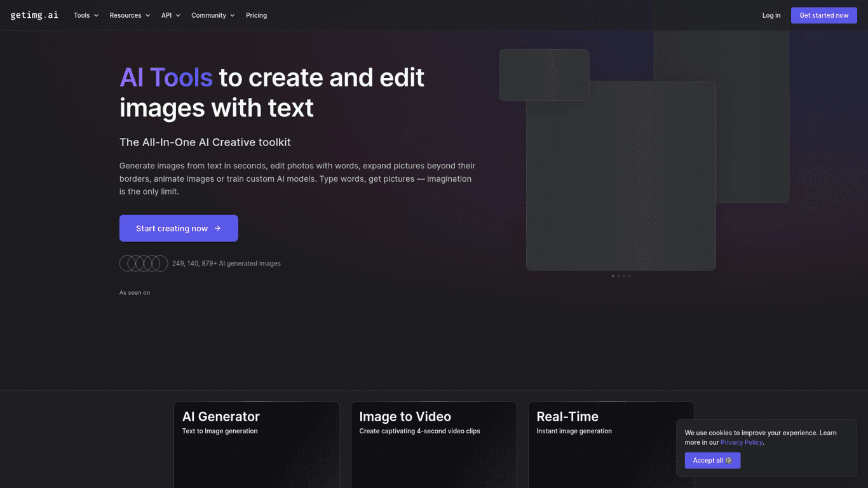Click the getimg.ai logo
Viewport: 868px width, 488px height.
[x=34, y=15]
